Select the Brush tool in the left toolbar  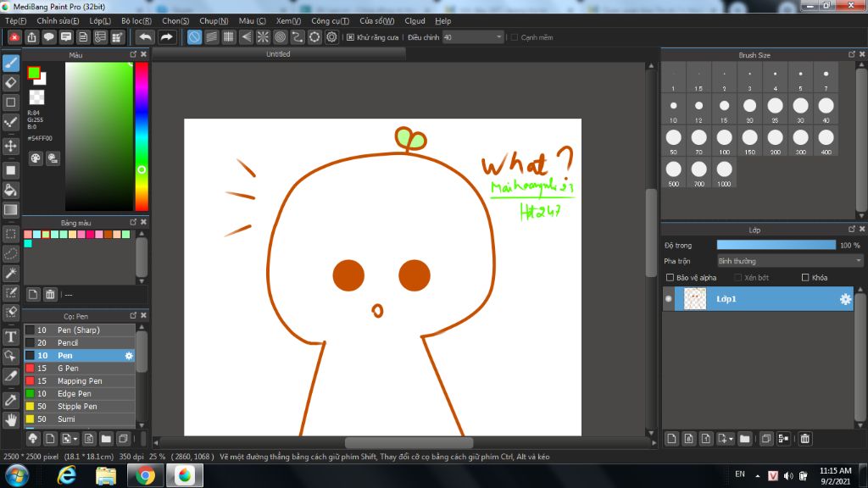coord(11,63)
